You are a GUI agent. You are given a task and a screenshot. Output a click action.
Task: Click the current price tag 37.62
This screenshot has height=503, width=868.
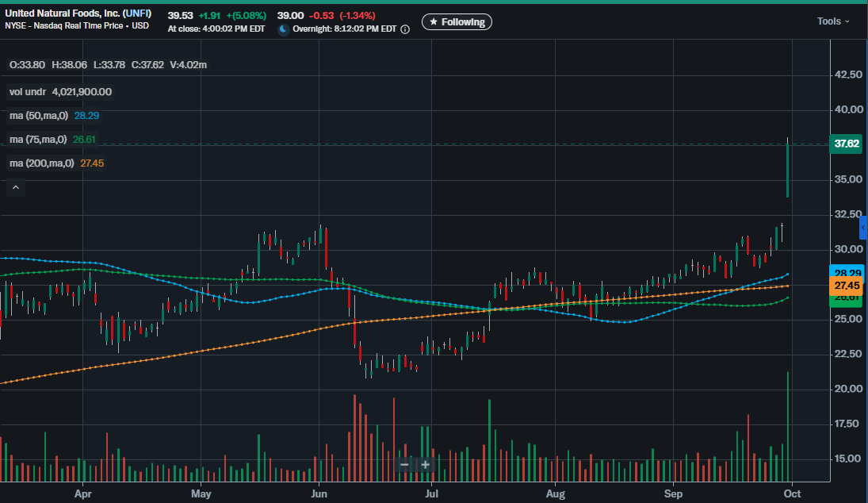pyautogui.click(x=847, y=144)
